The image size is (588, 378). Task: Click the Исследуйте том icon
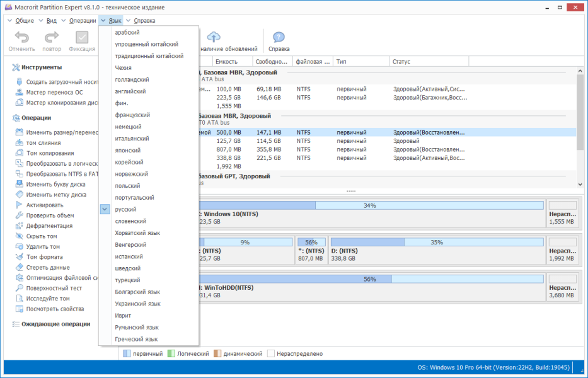click(x=19, y=299)
